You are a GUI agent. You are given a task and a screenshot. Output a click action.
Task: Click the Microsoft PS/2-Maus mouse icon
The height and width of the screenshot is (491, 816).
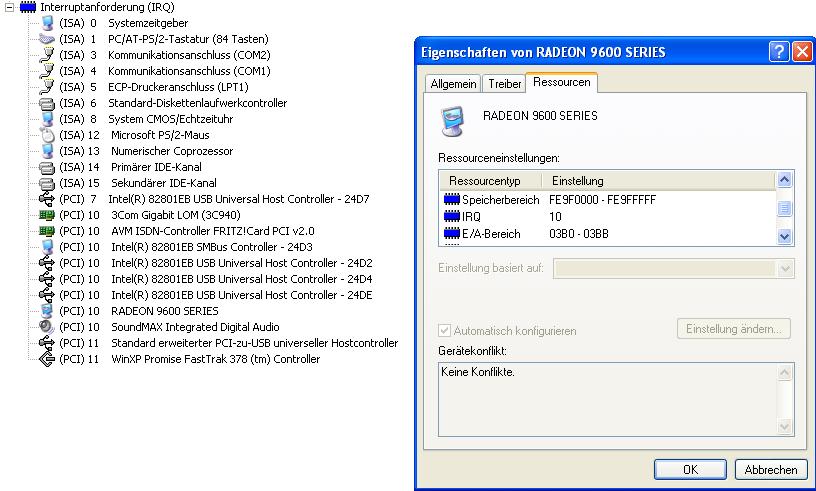tap(47, 135)
